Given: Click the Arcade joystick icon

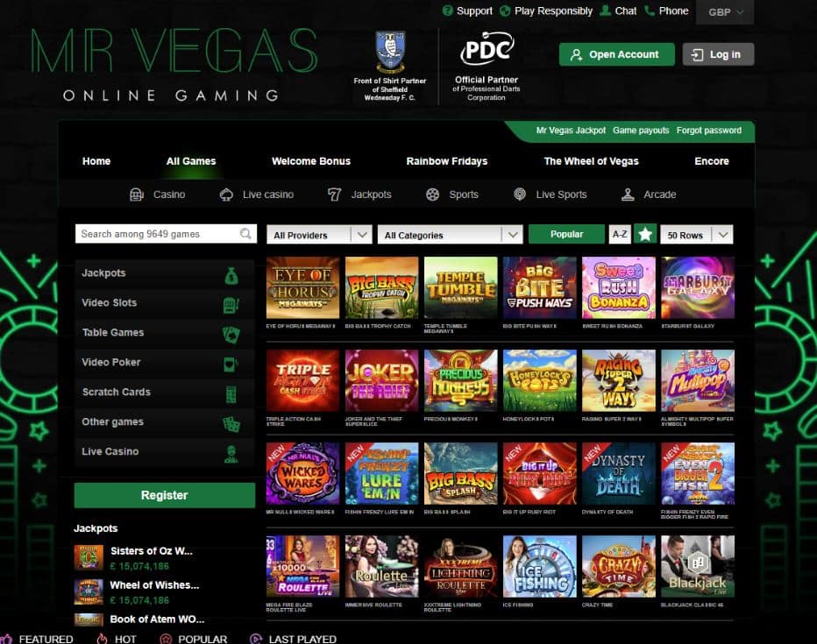Looking at the screenshot, I should (628, 195).
